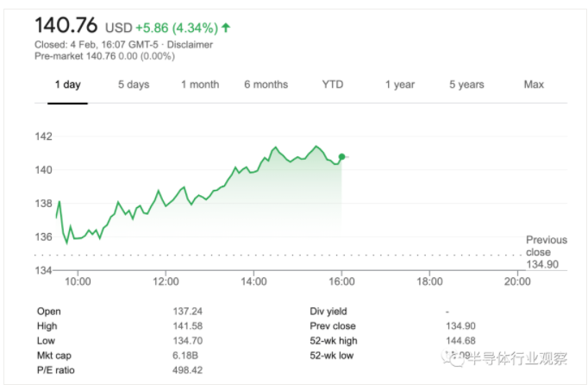
Task: Click the 14:00 time axis marker
Action: click(253, 281)
